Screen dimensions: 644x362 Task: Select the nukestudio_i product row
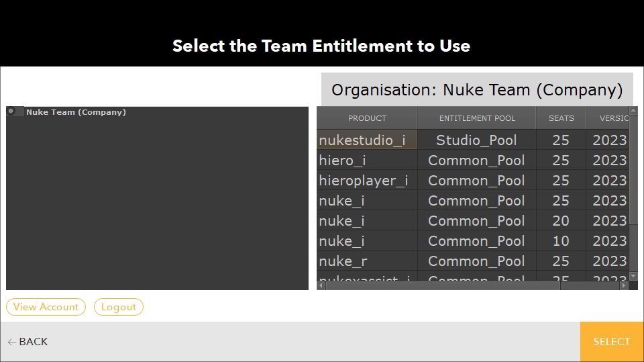[367, 140]
